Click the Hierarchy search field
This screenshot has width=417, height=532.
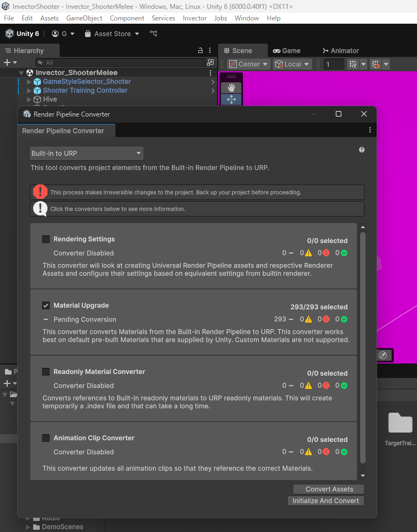122,62
